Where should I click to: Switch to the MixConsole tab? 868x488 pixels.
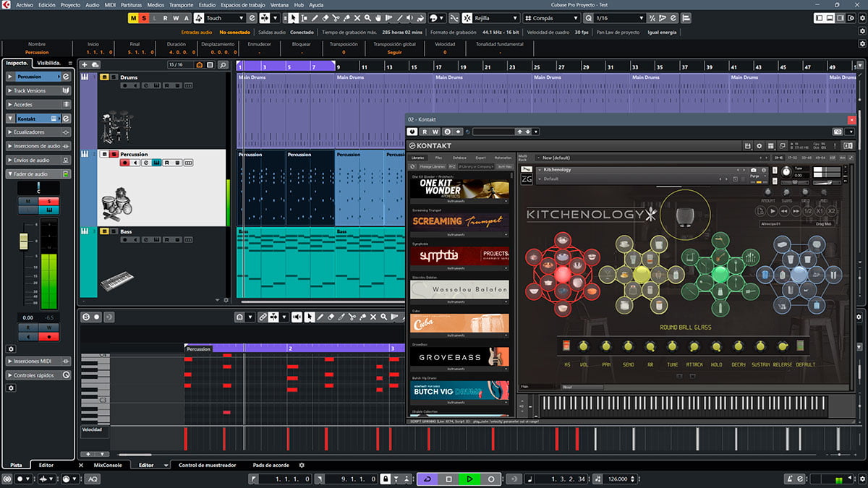(x=108, y=465)
